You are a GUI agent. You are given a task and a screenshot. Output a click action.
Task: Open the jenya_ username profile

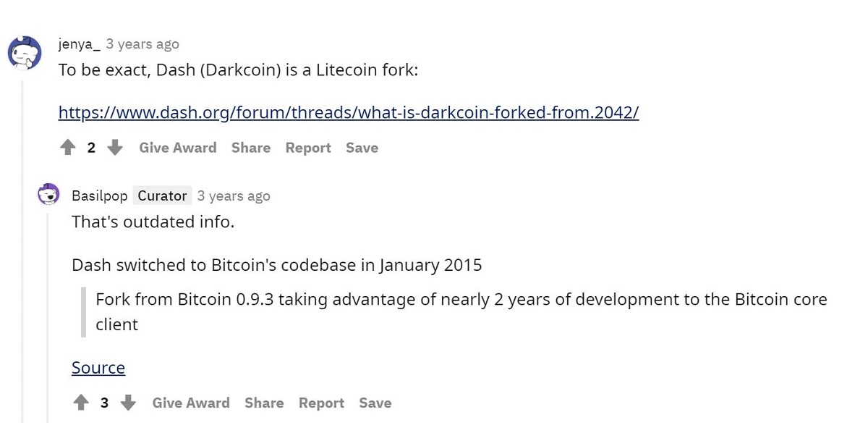click(x=80, y=44)
